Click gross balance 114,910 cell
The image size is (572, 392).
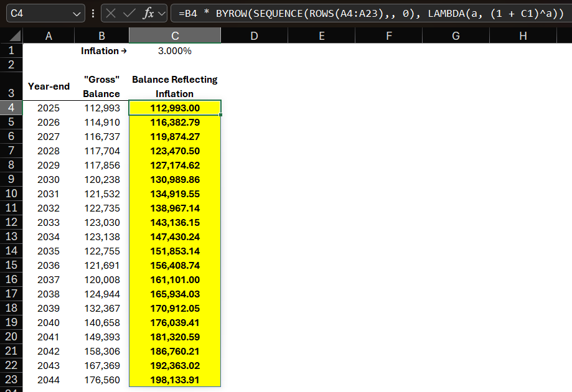[102, 122]
